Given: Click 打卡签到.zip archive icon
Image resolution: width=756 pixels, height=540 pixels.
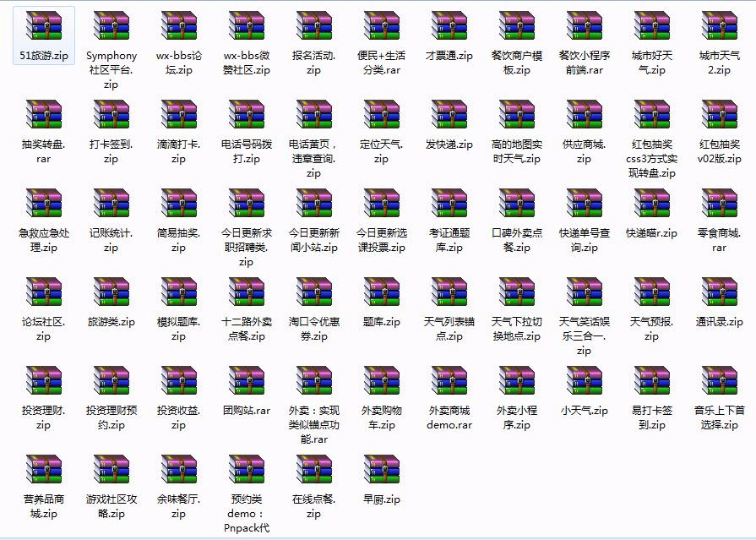Looking at the screenshot, I should (x=111, y=114).
